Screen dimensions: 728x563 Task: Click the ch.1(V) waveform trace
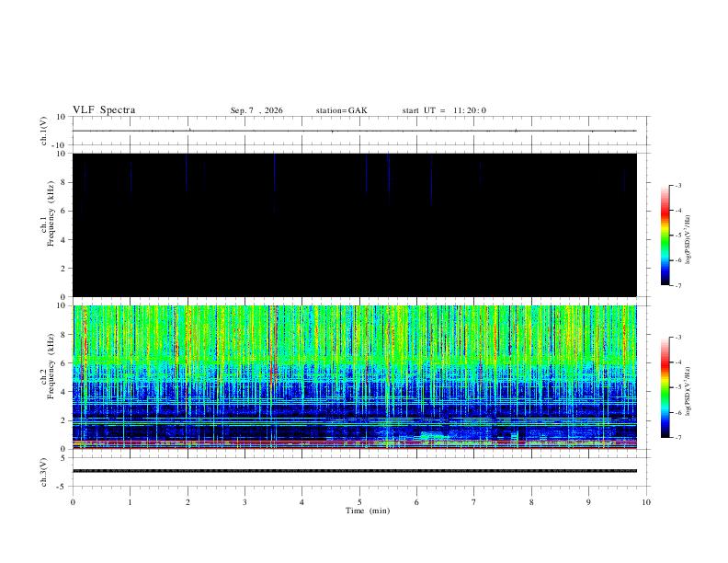354,131
